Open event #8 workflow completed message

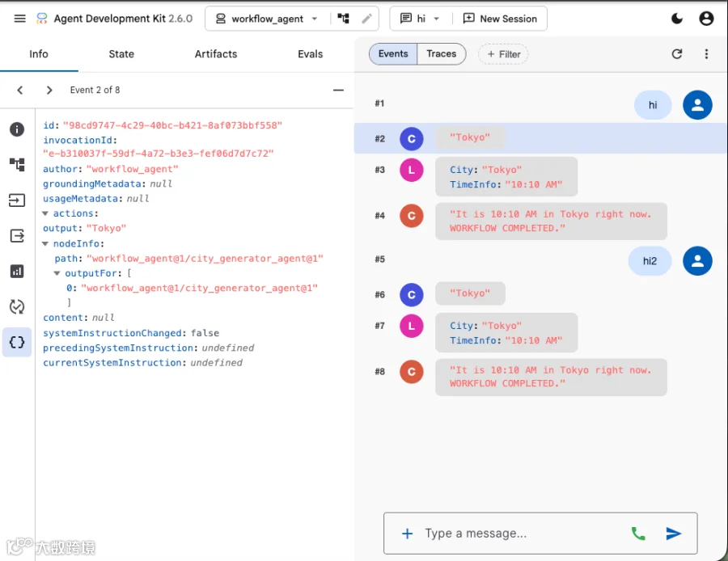[551, 377]
